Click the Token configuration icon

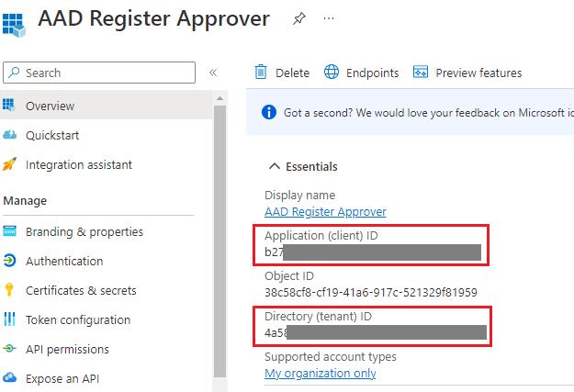click(x=10, y=319)
